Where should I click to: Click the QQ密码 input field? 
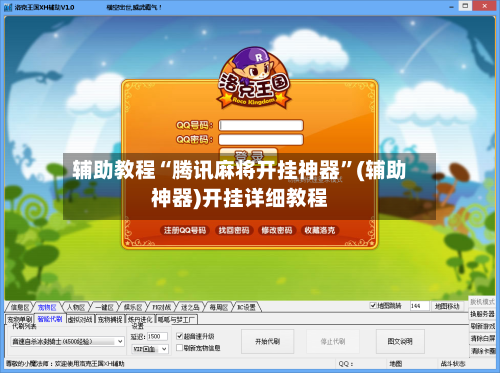coord(261,139)
